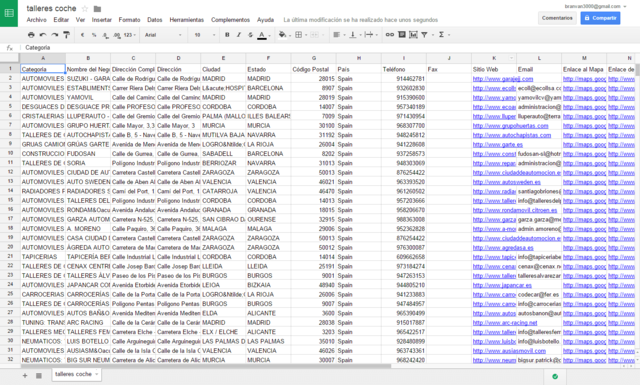Click the blue Compartir button
The height and width of the screenshot is (385, 640).
[600, 18]
